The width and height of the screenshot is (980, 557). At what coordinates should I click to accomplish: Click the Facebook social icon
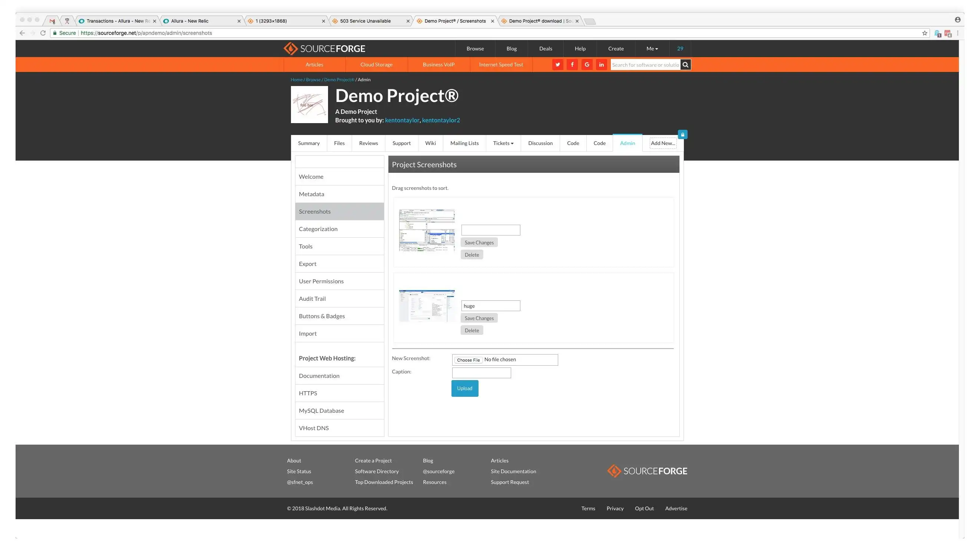pos(572,64)
